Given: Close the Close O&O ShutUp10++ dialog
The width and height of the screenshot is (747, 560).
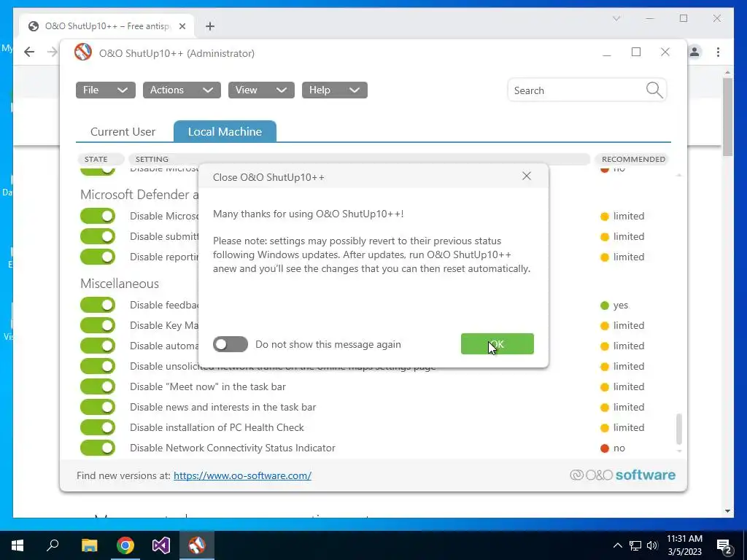Looking at the screenshot, I should coord(527,176).
